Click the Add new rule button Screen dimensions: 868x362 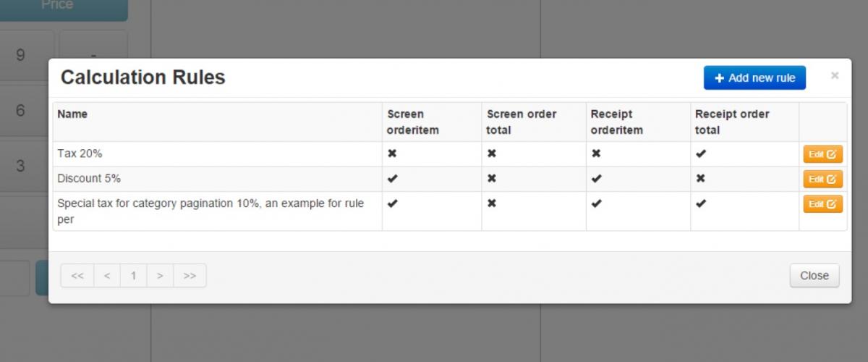[754, 78]
